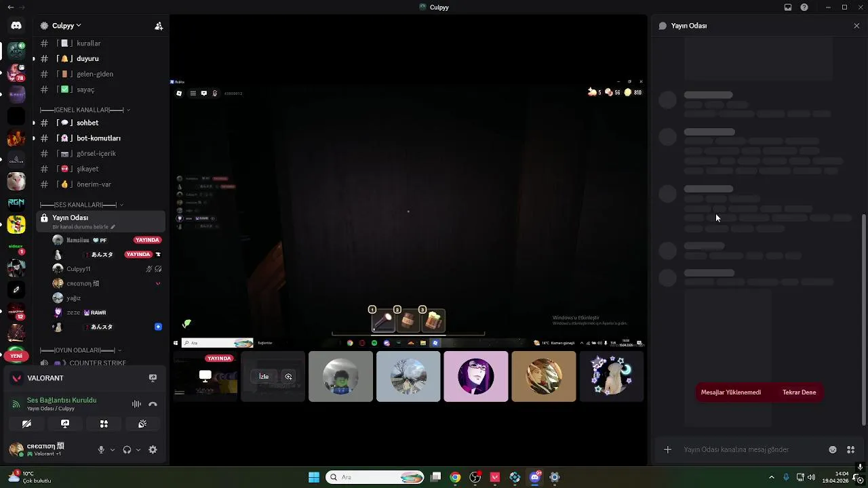
Task: Select the YAYINDA stream thumbnail tile
Action: point(205,376)
